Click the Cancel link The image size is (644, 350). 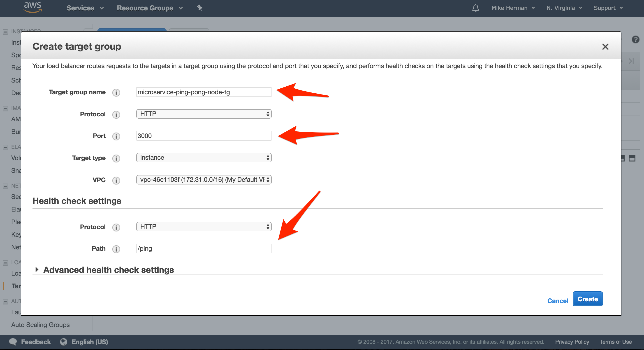558,301
